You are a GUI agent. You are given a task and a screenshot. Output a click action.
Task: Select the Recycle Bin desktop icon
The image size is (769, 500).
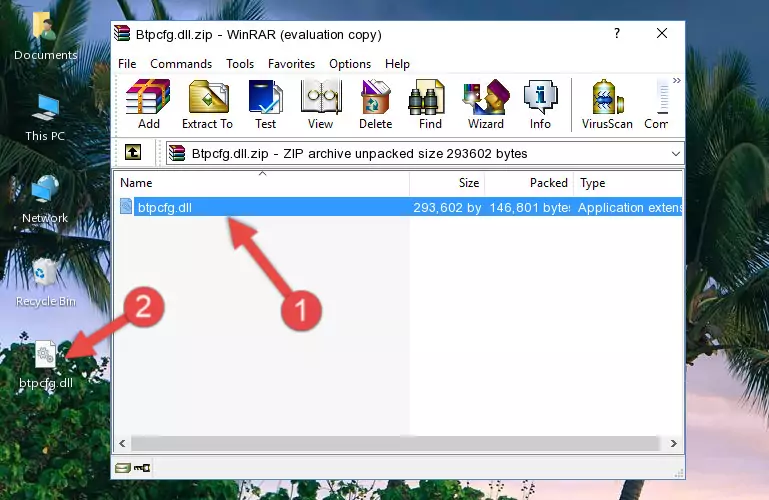pyautogui.click(x=46, y=283)
